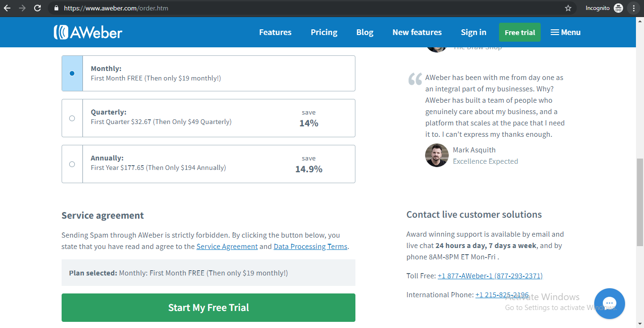644x328 pixels.
Task: Open the Data Processing Terms link
Action: [x=310, y=247]
